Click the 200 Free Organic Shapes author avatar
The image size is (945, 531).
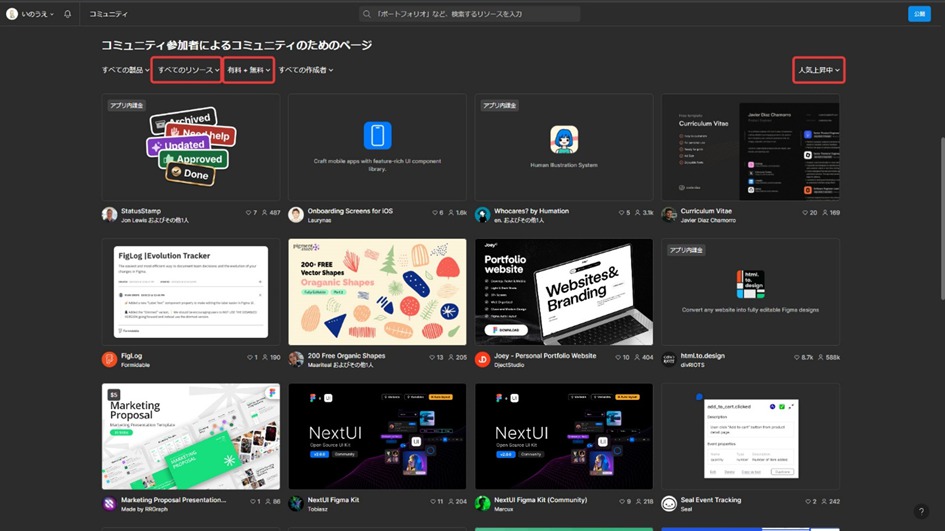point(296,359)
